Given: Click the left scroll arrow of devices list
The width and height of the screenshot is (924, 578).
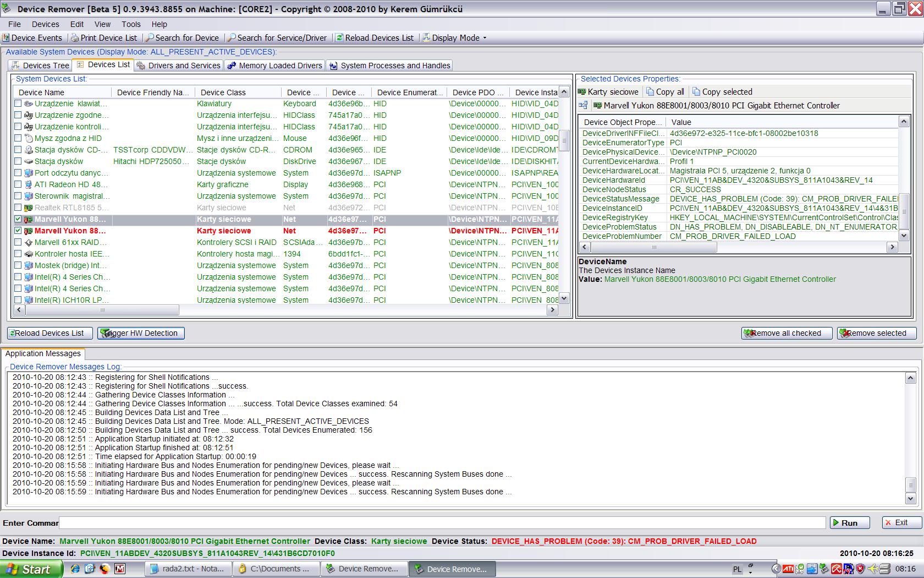Looking at the screenshot, I should [19, 310].
